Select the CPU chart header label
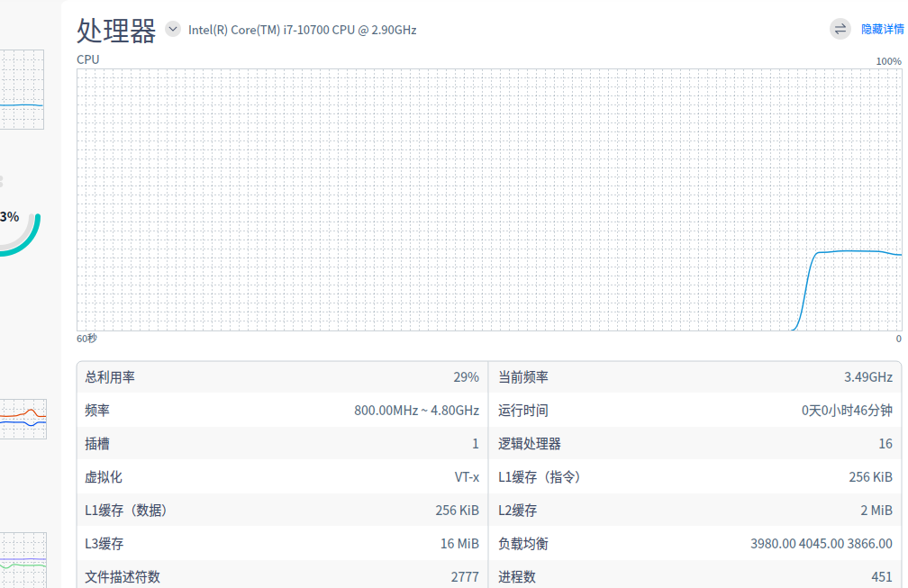Image resolution: width=908 pixels, height=588 pixels. (87, 59)
